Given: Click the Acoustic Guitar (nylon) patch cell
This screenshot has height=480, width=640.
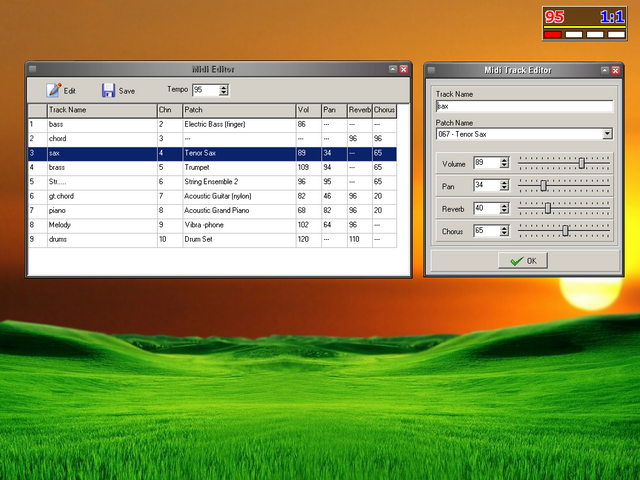Looking at the screenshot, I should [239, 196].
